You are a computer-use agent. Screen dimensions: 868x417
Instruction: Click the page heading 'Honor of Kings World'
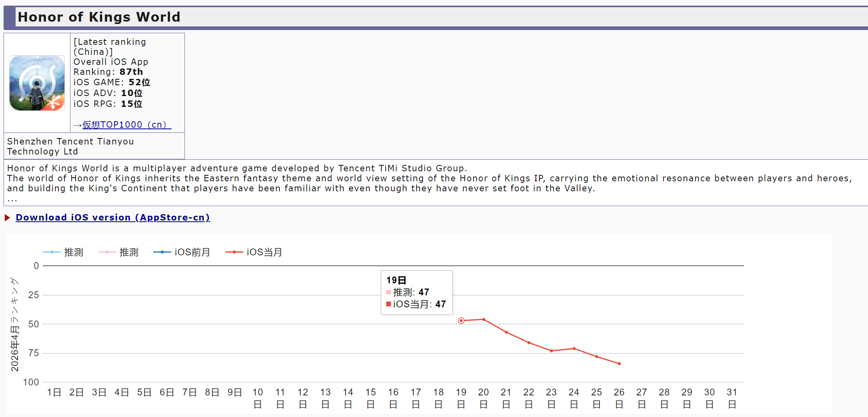click(99, 17)
